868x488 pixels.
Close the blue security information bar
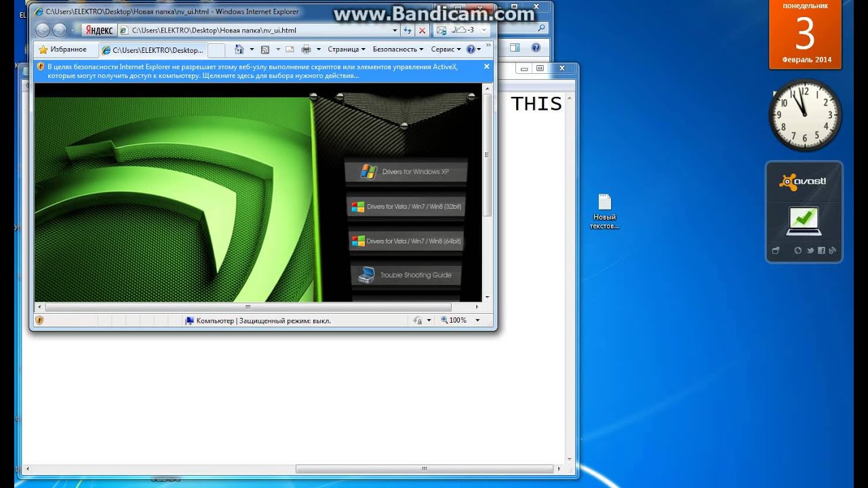pyautogui.click(x=487, y=66)
